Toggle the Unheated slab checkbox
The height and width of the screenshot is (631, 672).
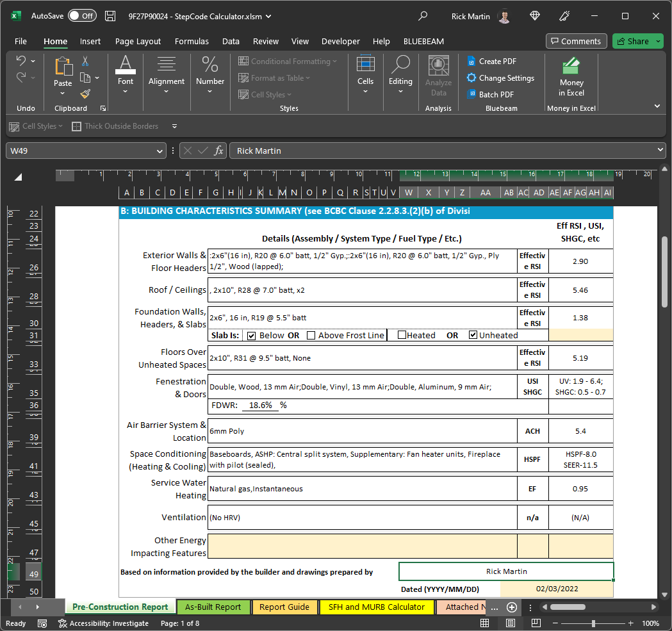coord(473,335)
